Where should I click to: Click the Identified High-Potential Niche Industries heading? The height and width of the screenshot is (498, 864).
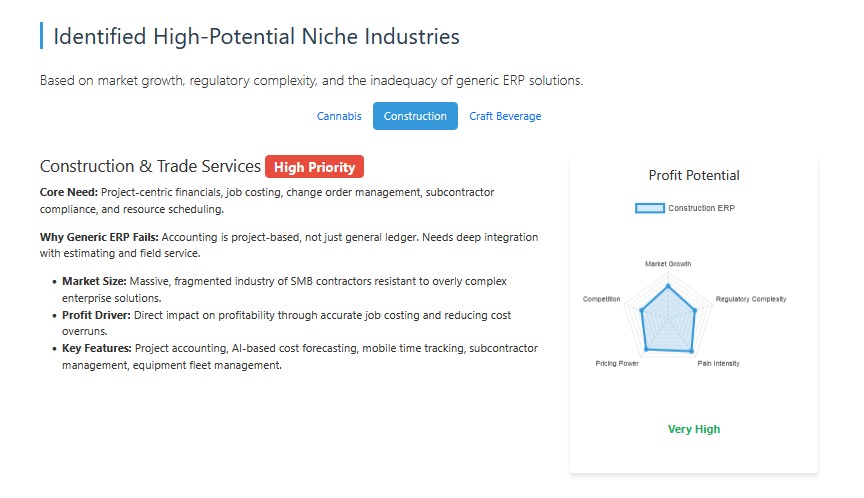tap(256, 37)
